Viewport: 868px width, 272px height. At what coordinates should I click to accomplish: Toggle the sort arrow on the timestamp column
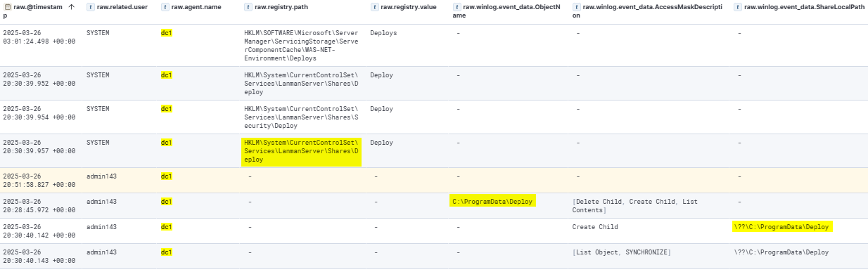71,6
